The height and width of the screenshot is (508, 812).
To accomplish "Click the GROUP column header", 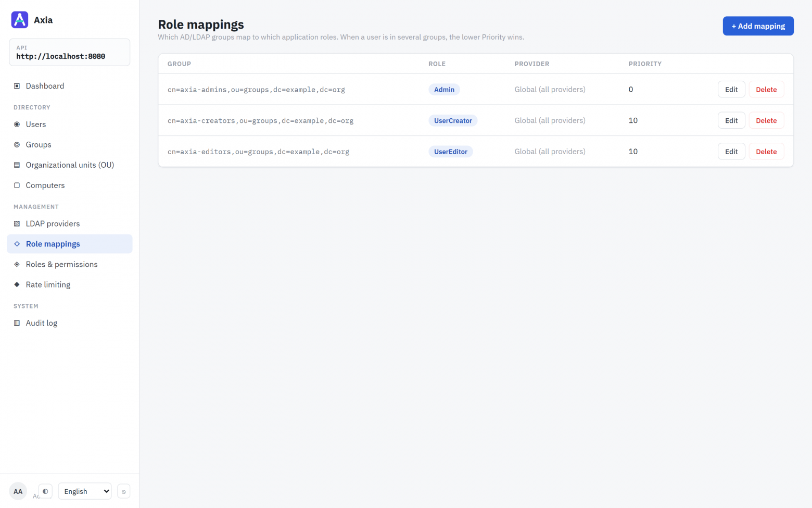I will click(x=179, y=64).
